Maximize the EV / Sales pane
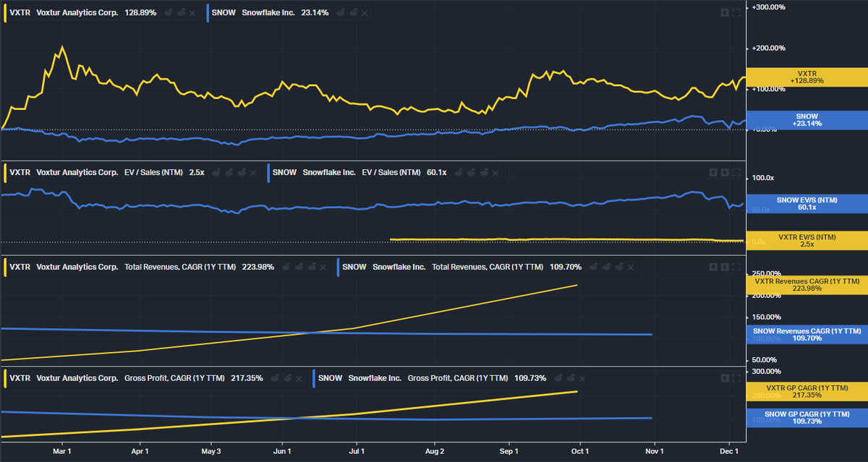Screen dimensions: 868x462 coord(737,173)
